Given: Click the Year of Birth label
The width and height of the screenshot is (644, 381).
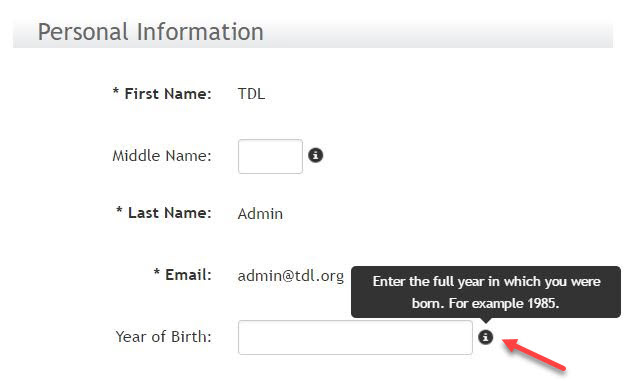Looking at the screenshot, I should tap(163, 337).
